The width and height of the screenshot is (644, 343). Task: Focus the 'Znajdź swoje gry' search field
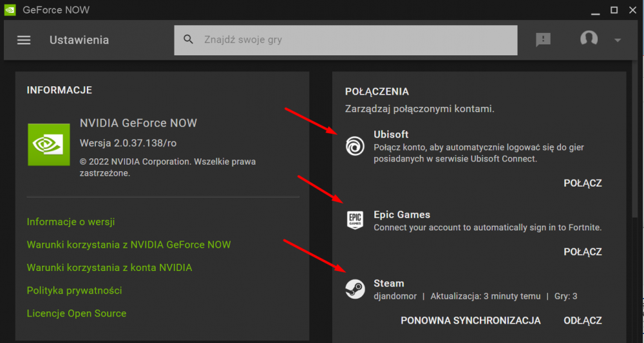click(345, 40)
